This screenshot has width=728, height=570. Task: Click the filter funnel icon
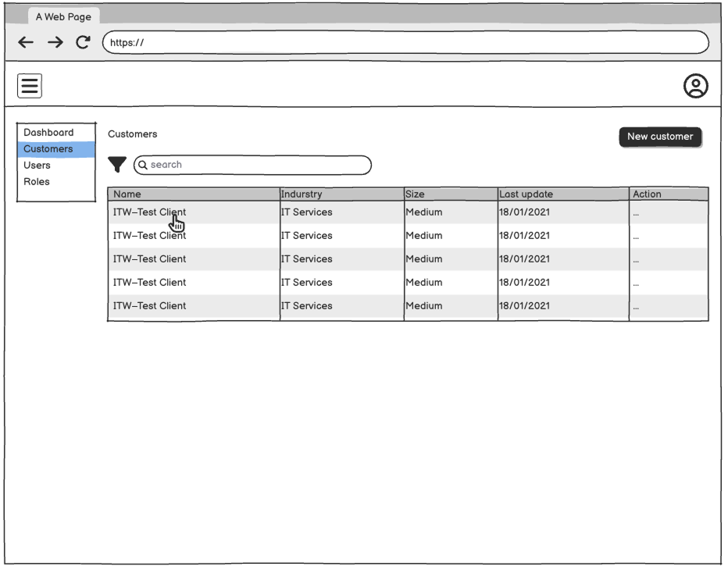click(117, 165)
